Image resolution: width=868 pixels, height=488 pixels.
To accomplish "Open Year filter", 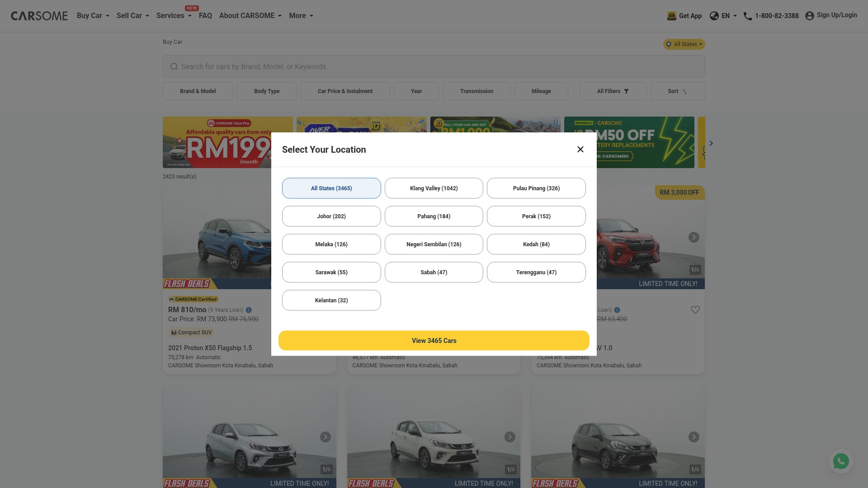I will pyautogui.click(x=416, y=91).
